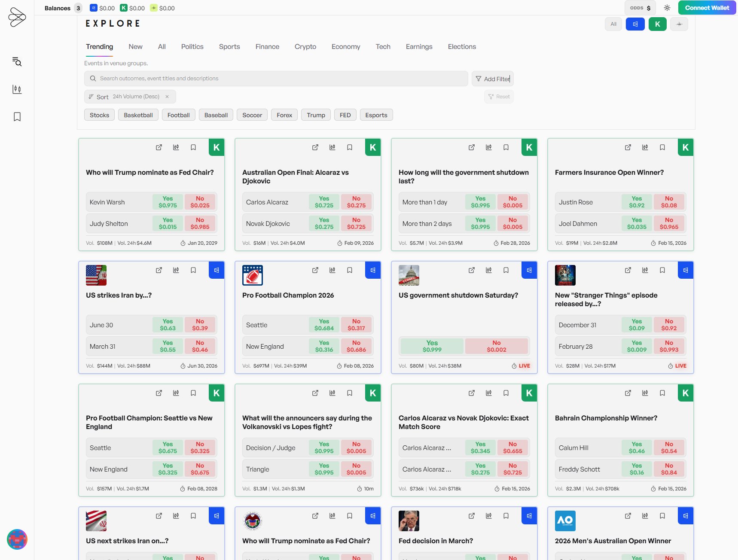Click the Kalshi $0.00 balance indicator

point(132,8)
